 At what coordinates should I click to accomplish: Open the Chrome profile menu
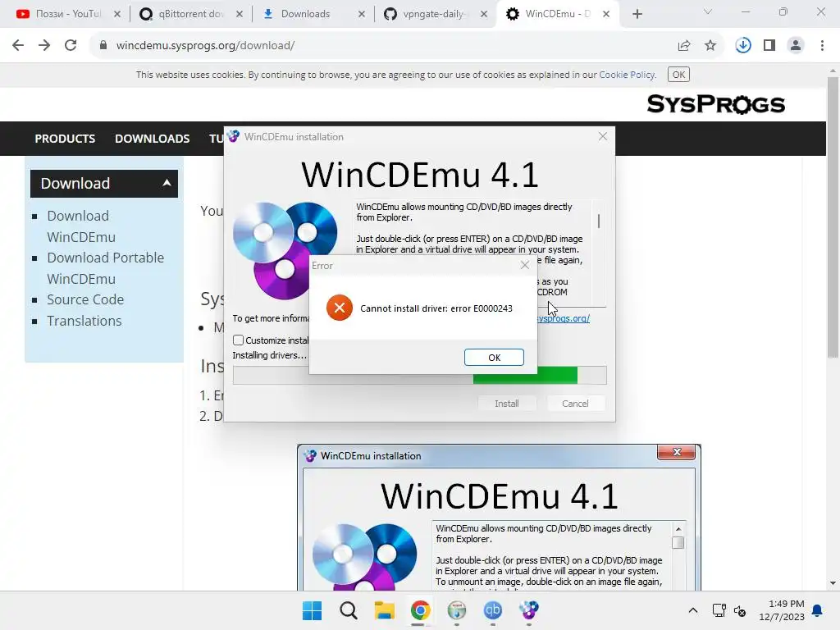coord(796,46)
